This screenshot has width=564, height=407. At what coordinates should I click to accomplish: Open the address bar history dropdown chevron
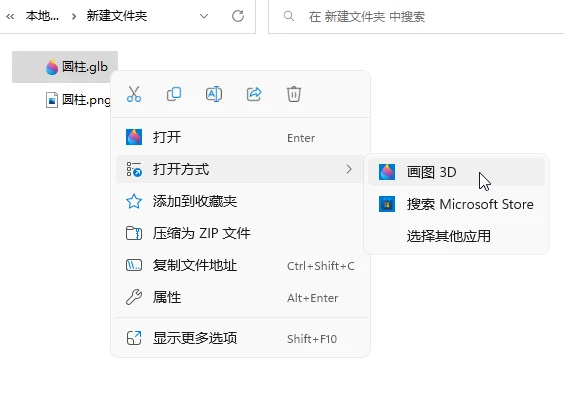[204, 16]
